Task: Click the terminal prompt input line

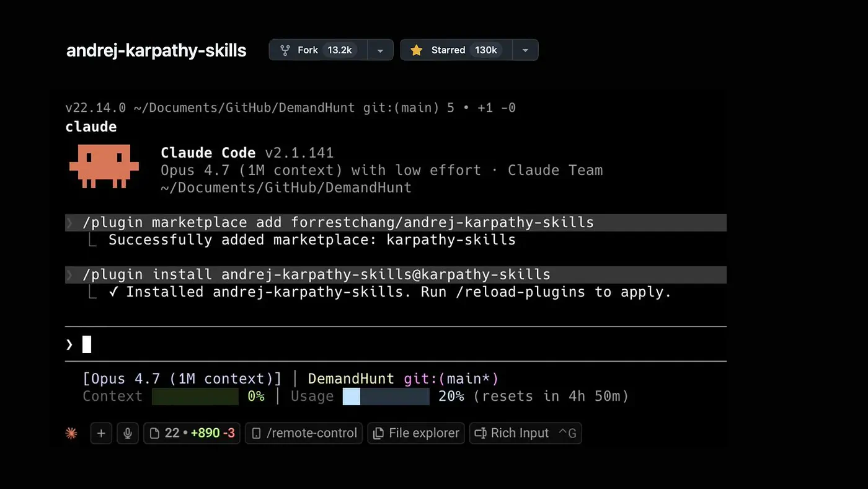Action: (396, 344)
